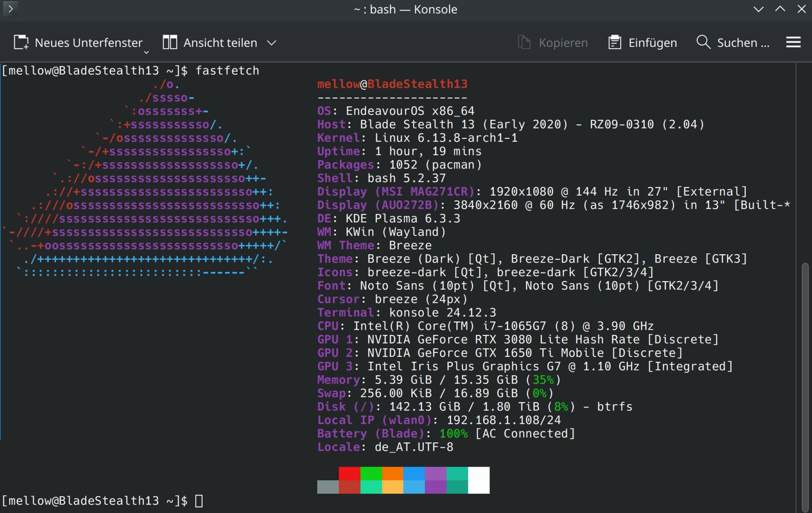Click the gray color block in palette

328,487
